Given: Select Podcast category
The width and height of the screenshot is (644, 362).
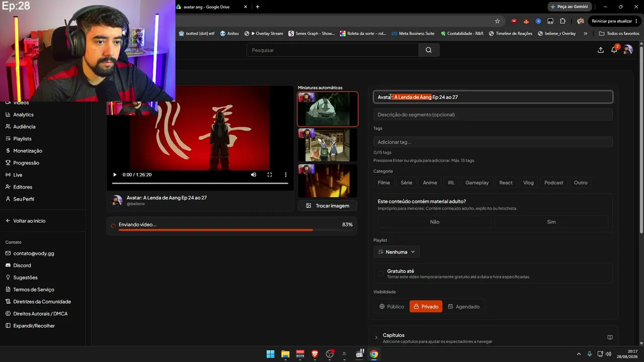Looking at the screenshot, I should point(554,183).
